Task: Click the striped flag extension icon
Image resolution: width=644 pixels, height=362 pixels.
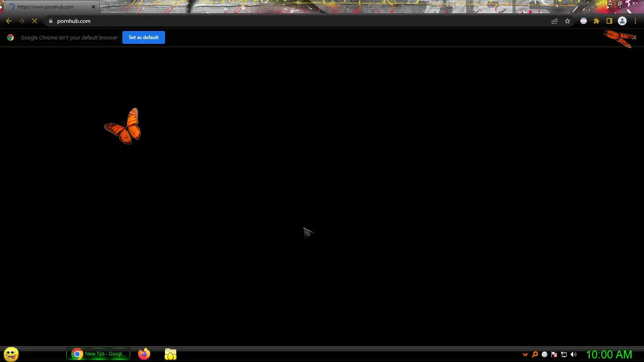Action: coord(584,21)
